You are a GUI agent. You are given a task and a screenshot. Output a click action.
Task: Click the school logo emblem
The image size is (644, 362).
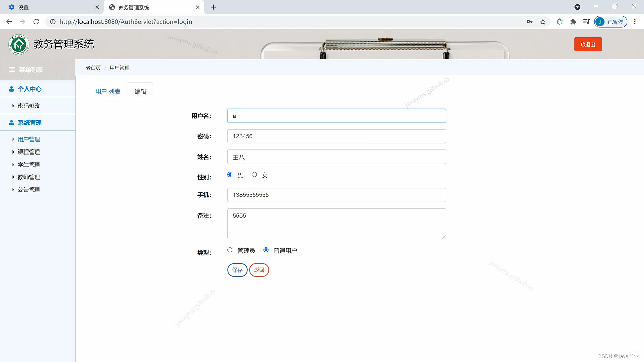(19, 44)
